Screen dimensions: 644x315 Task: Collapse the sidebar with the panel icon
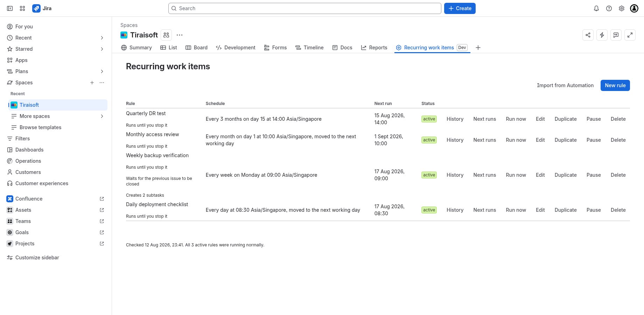(10, 8)
